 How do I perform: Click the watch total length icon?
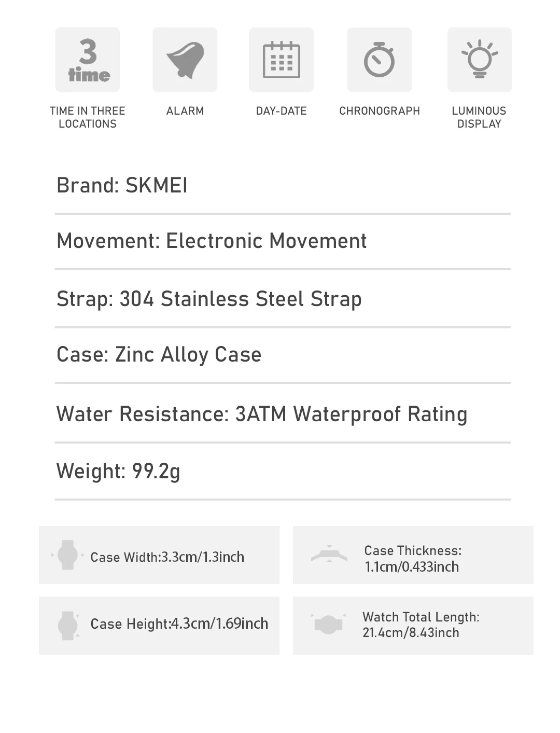pos(329,624)
